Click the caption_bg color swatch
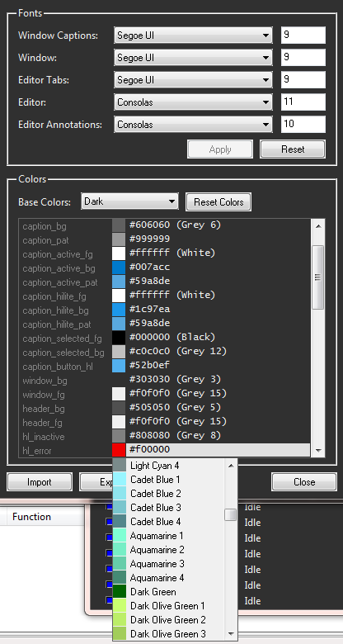 (x=119, y=225)
